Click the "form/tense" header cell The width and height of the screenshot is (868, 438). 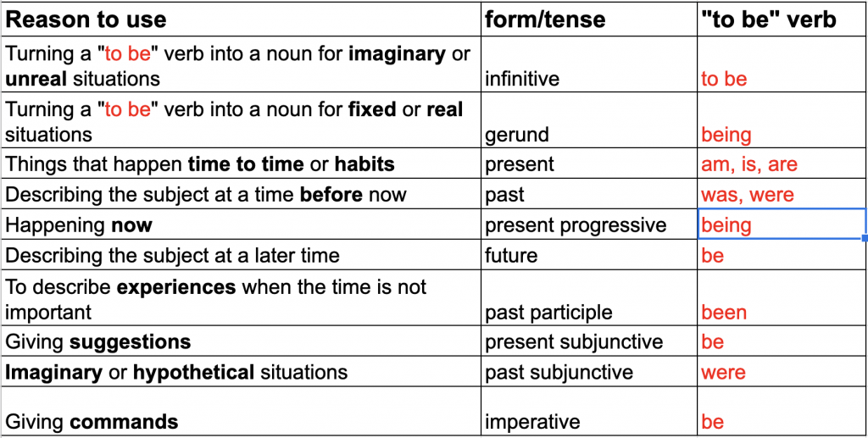coord(588,19)
